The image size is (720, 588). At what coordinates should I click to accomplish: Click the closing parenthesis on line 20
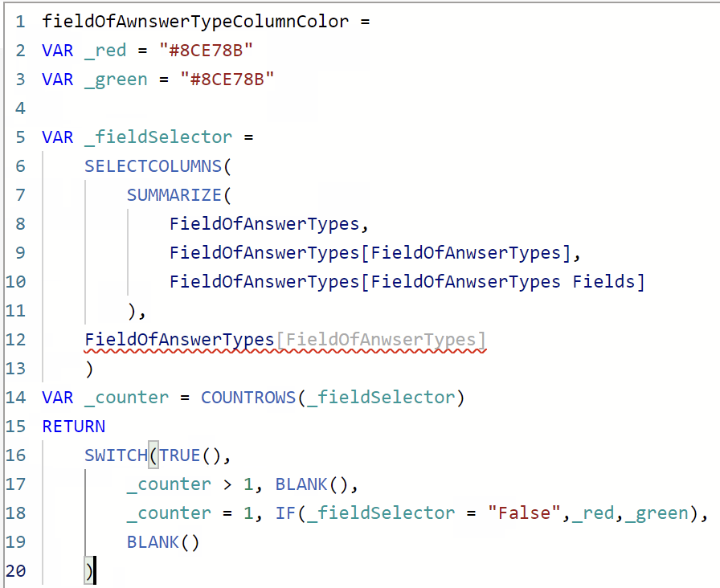coord(89,571)
